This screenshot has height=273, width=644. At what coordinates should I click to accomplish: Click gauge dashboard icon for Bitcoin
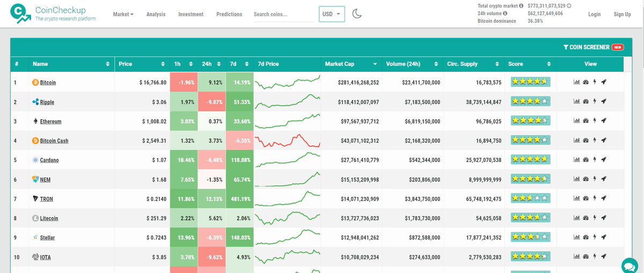coord(586,83)
